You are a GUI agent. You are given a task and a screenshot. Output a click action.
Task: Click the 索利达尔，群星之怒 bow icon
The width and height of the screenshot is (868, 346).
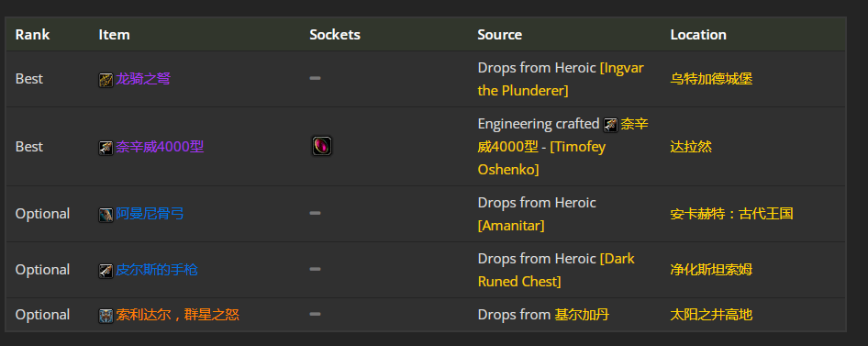[x=106, y=316]
